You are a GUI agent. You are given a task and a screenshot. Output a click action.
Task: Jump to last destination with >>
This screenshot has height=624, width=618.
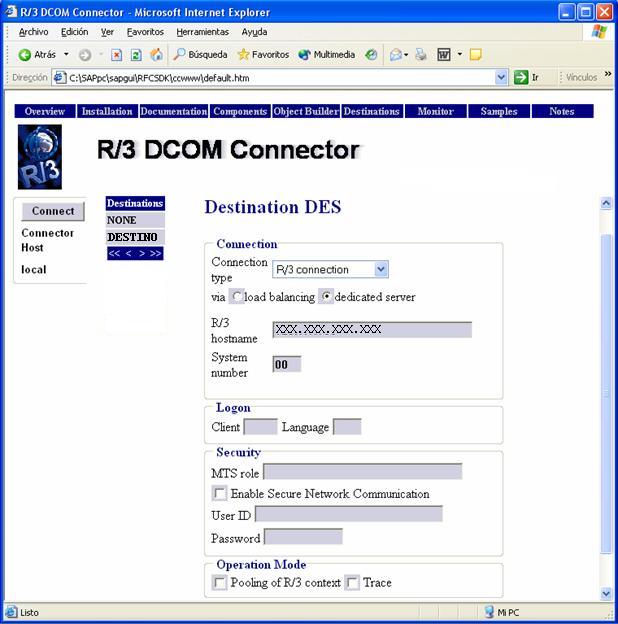tap(156, 254)
